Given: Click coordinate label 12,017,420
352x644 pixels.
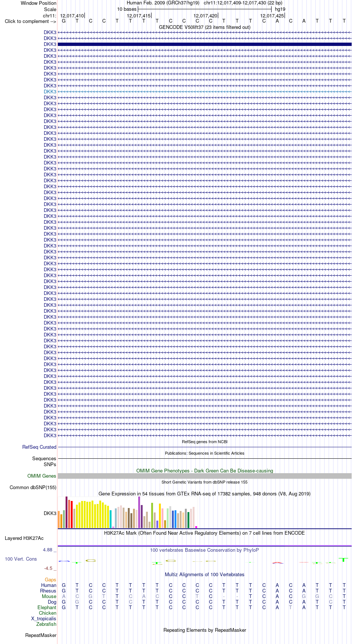Looking at the screenshot, I should pos(205,16).
